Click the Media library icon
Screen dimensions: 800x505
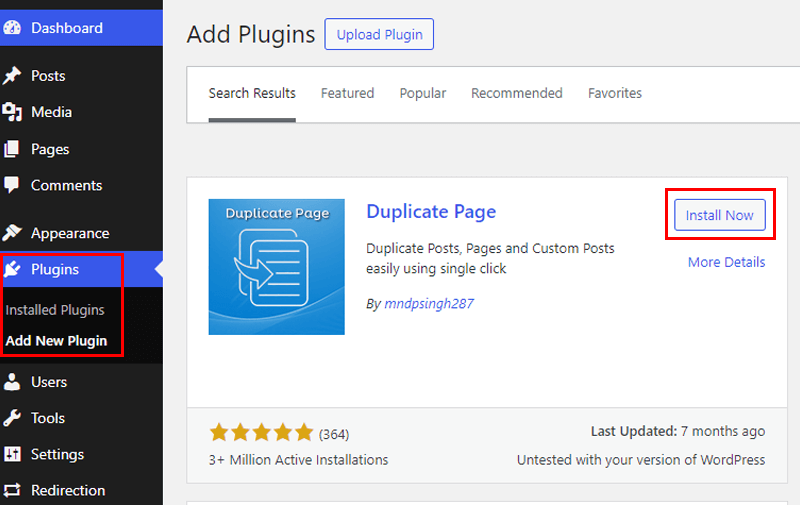pos(12,112)
